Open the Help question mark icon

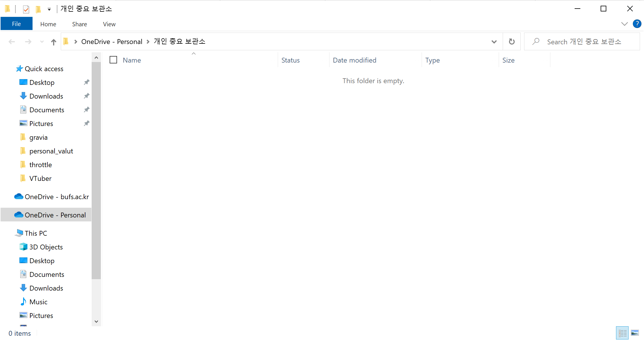coord(637,24)
